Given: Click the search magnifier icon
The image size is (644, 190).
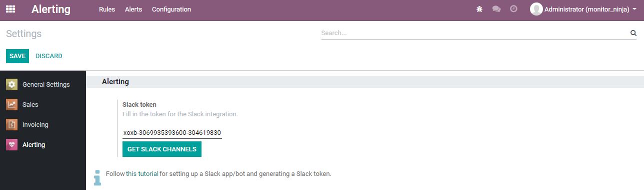Looking at the screenshot, I should click(x=633, y=33).
